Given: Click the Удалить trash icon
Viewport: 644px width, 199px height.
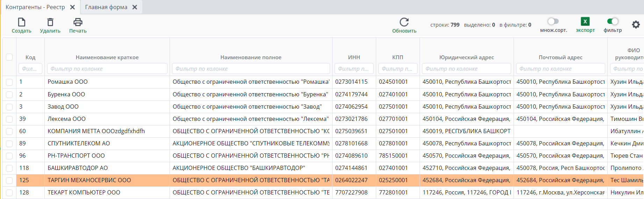Looking at the screenshot, I should click(50, 22).
